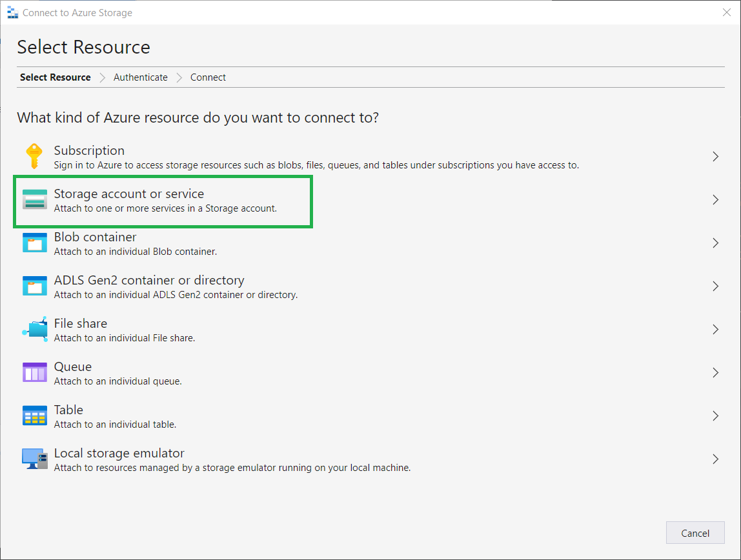Click the File share icon
The image size is (741, 560).
click(34, 329)
